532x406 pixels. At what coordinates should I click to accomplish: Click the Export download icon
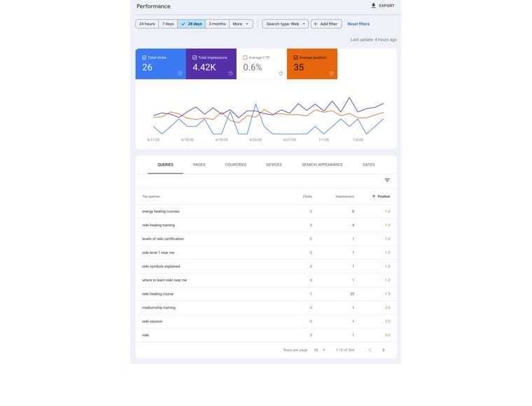[x=373, y=6]
